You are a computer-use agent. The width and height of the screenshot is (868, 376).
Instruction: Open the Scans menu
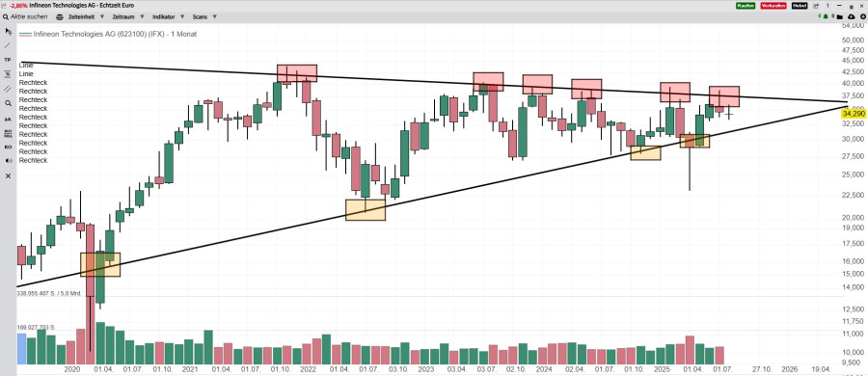click(204, 17)
